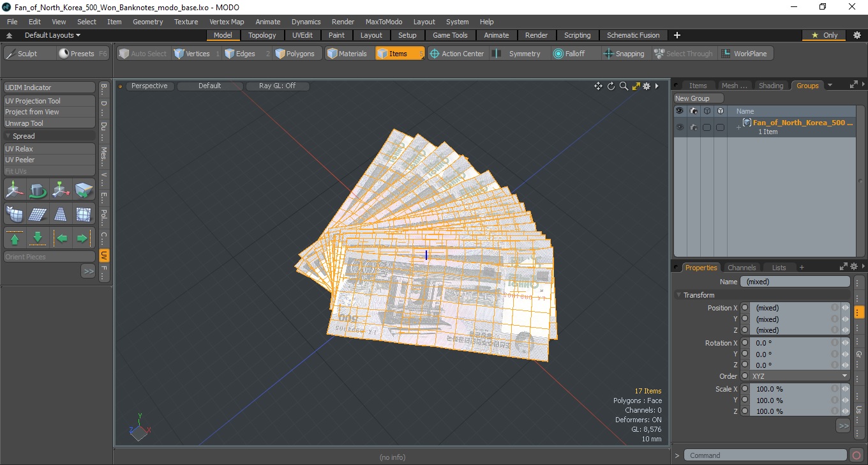Viewport: 868px width, 465px height.
Task: Click the viewport zoom magnifier icon
Action: (624, 86)
